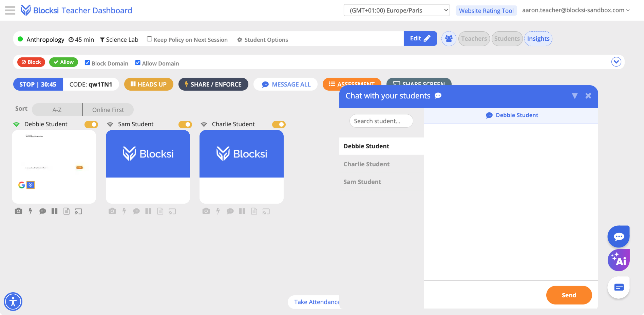The width and height of the screenshot is (644, 315).
Task: Click camera icon under Sam Student
Action: tap(112, 211)
